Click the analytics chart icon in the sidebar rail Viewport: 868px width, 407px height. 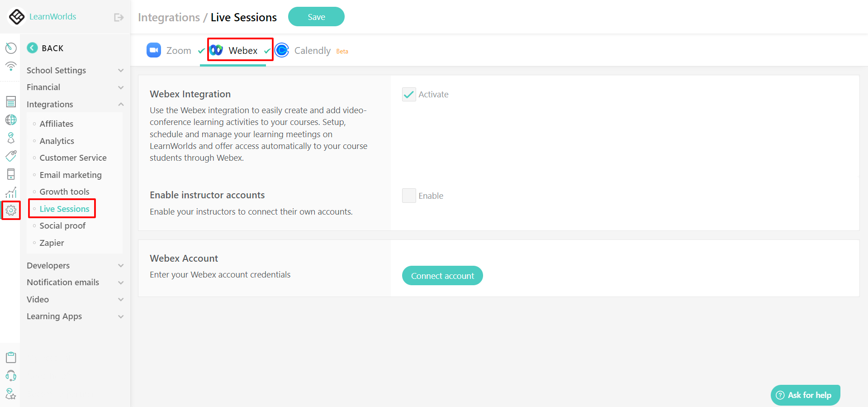[x=11, y=192]
